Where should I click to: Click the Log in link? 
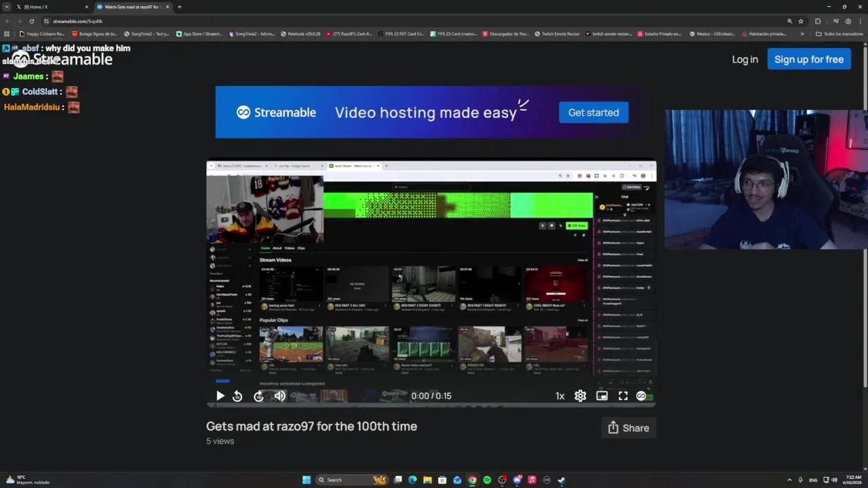point(745,60)
